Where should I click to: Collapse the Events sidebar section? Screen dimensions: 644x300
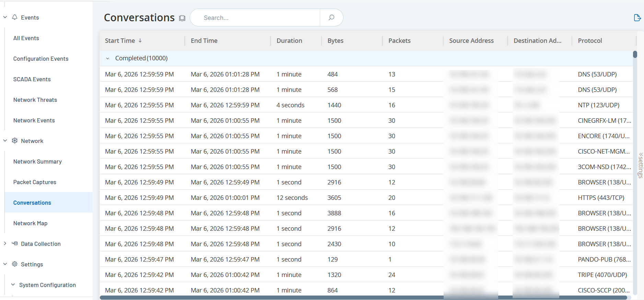[5, 17]
